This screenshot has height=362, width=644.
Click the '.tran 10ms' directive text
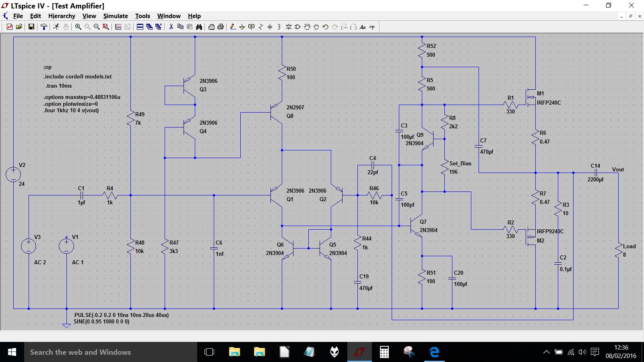coord(58,86)
